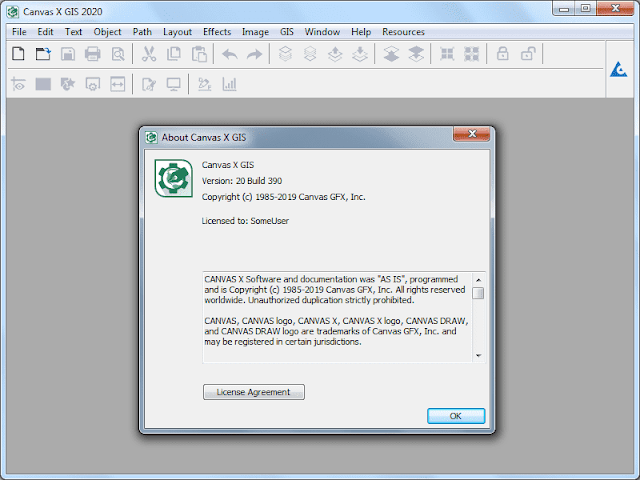Open the GIS menu
This screenshot has width=640, height=480.
(287, 32)
